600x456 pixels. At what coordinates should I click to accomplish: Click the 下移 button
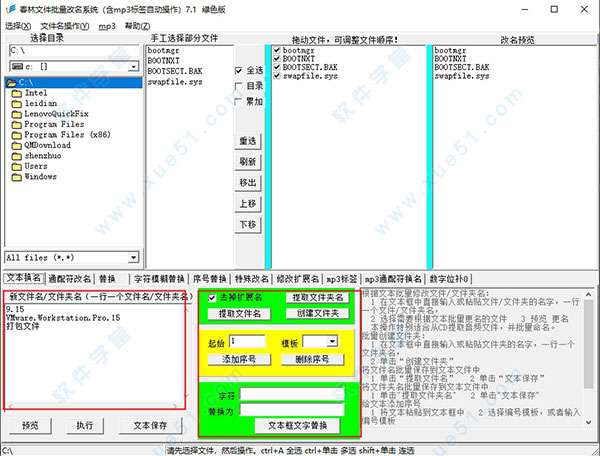(x=248, y=225)
